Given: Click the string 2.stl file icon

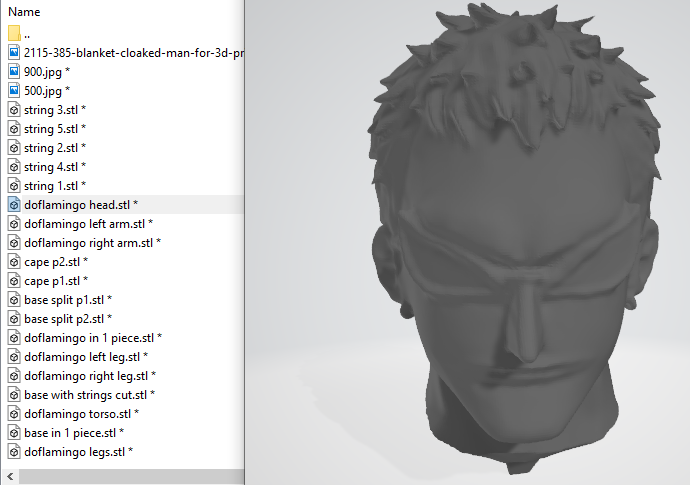Looking at the screenshot, I should 14,147.
